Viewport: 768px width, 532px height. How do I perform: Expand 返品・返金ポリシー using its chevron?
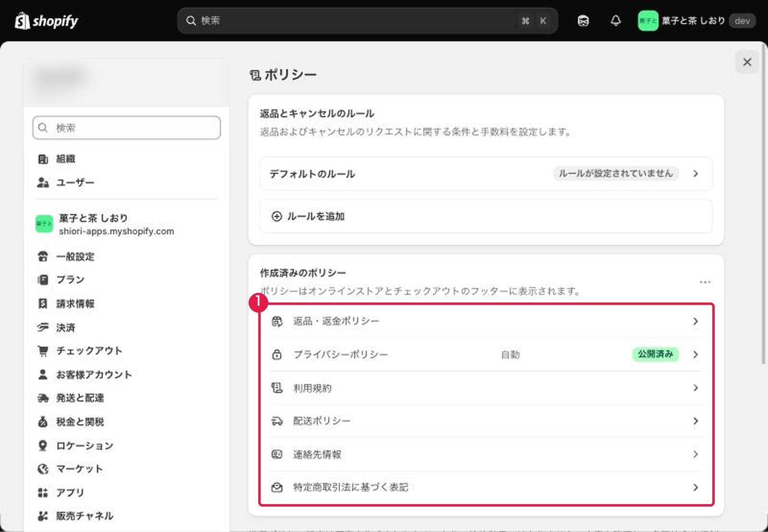696,321
